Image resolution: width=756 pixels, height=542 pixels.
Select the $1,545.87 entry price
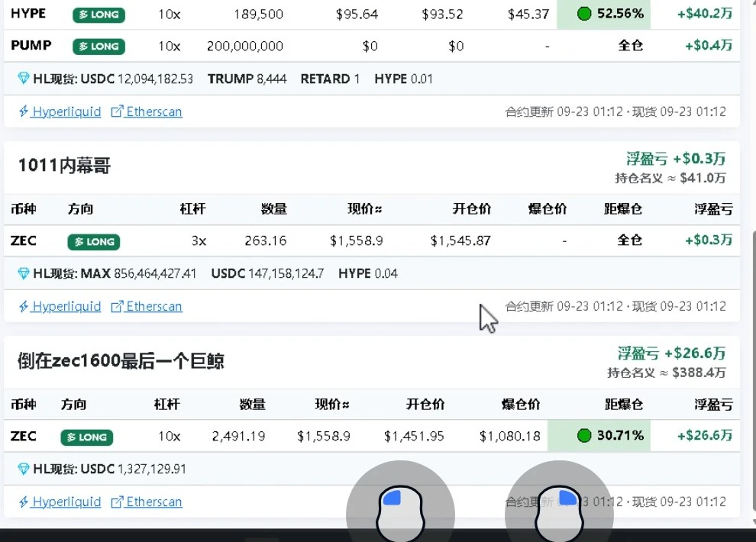460,240
